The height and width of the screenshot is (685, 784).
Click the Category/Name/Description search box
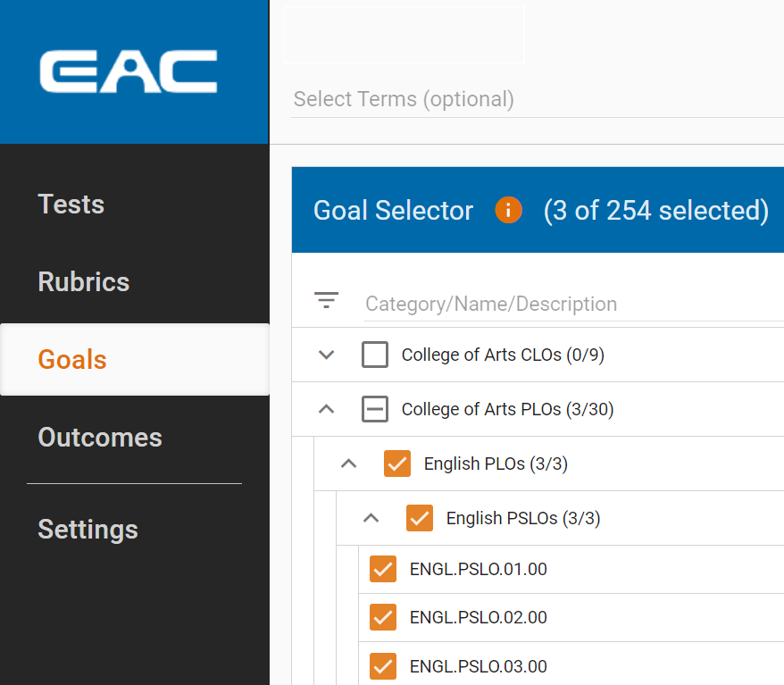click(x=491, y=304)
